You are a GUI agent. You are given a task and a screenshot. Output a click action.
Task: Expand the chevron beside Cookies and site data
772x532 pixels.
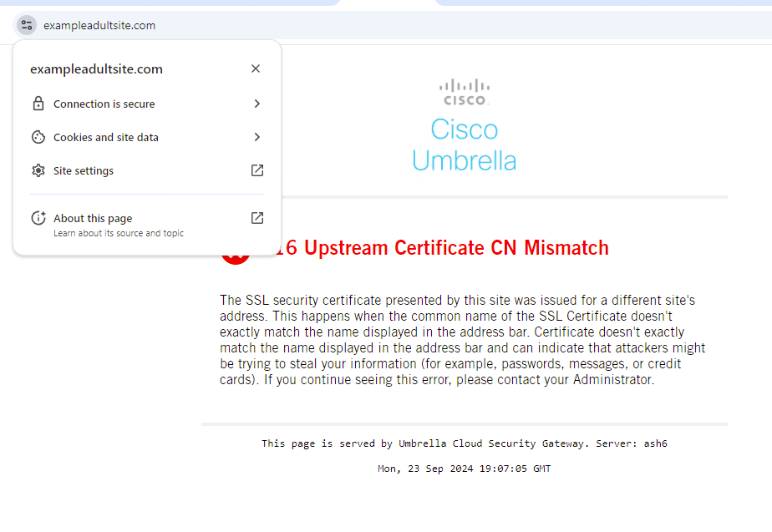(257, 137)
